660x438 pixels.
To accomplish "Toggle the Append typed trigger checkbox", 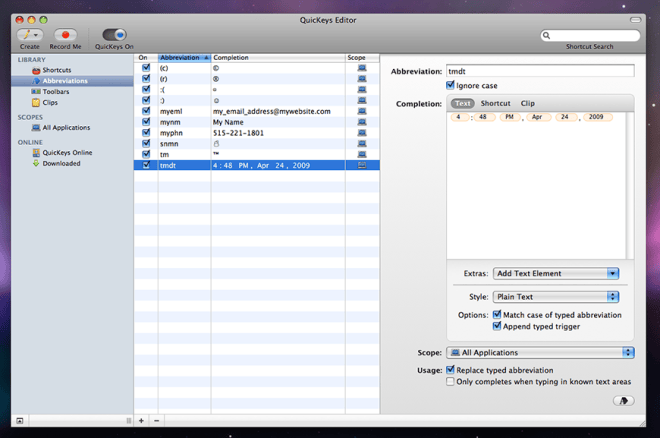I will [x=497, y=326].
